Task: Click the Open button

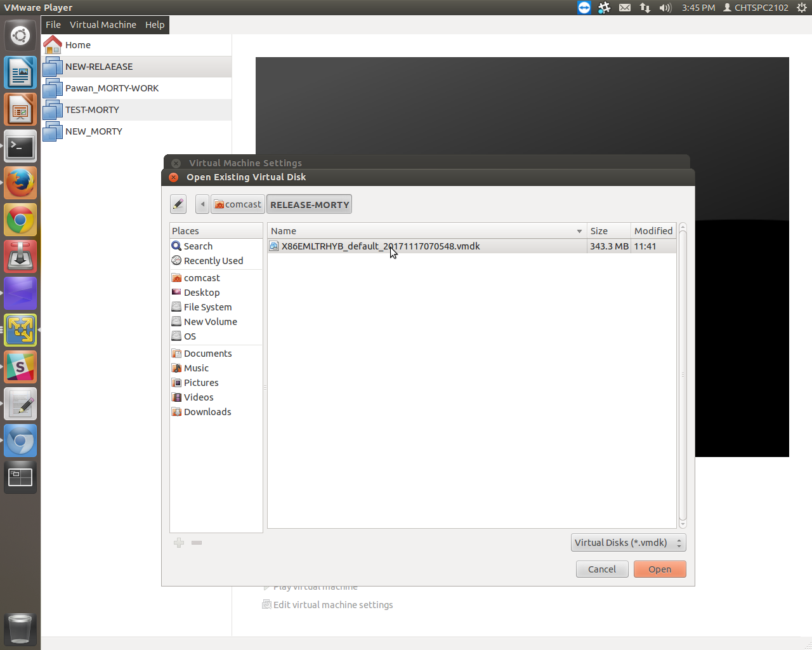Action: pyautogui.click(x=660, y=569)
